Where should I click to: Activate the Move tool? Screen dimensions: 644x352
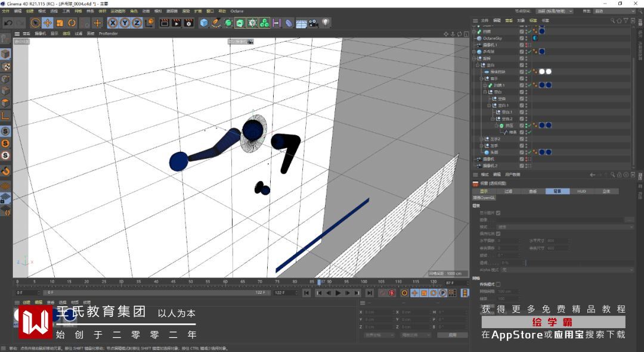pyautogui.click(x=48, y=23)
